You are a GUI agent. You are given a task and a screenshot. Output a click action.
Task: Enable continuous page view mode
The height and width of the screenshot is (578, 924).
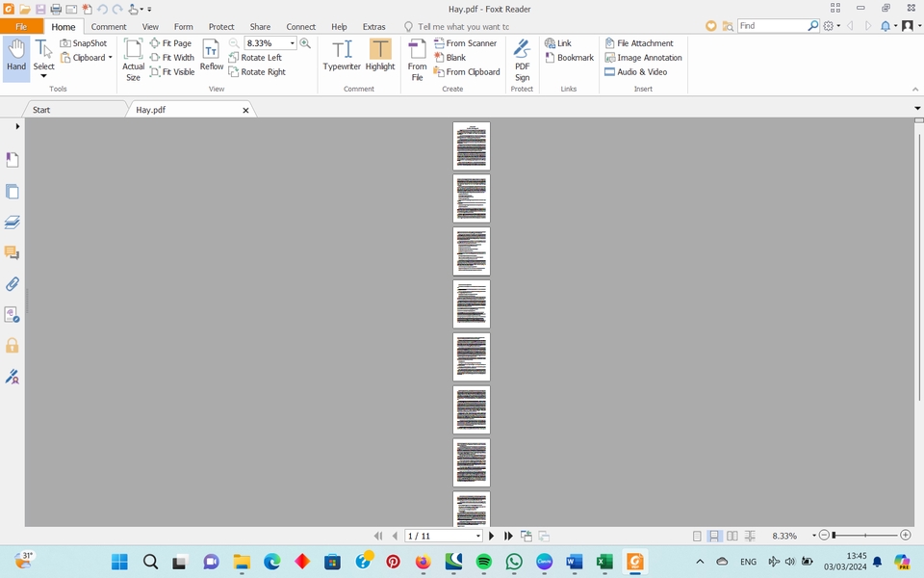713,536
